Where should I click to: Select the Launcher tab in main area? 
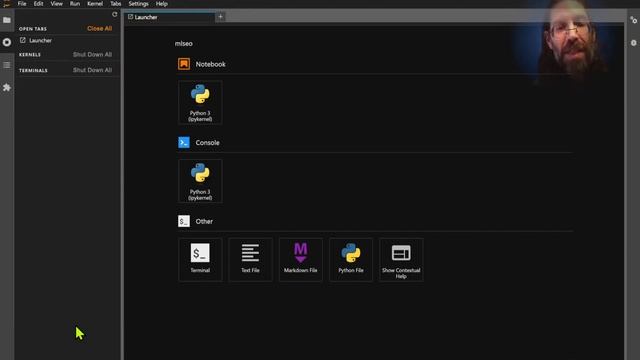pyautogui.click(x=170, y=17)
